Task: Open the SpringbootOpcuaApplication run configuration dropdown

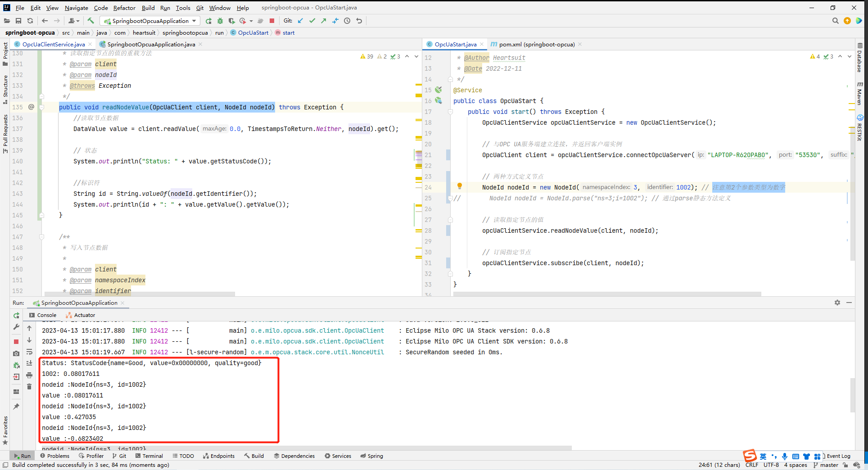Action: (150, 21)
